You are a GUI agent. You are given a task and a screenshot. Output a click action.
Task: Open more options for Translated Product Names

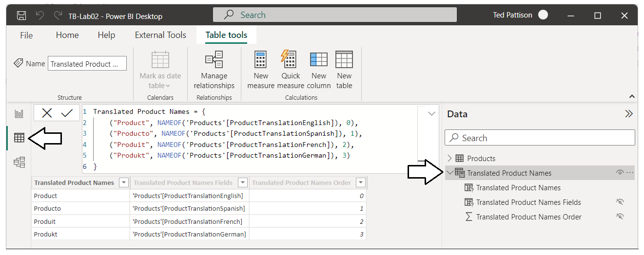[x=630, y=173]
